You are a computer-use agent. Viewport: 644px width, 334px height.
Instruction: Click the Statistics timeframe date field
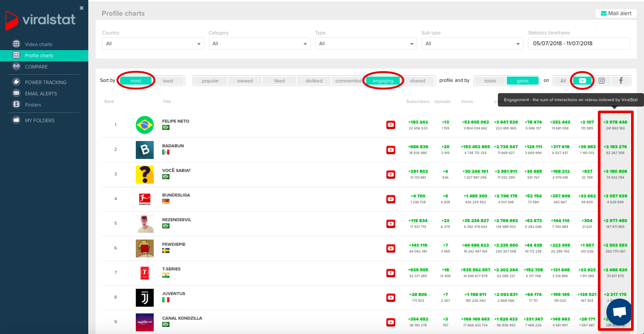click(579, 43)
